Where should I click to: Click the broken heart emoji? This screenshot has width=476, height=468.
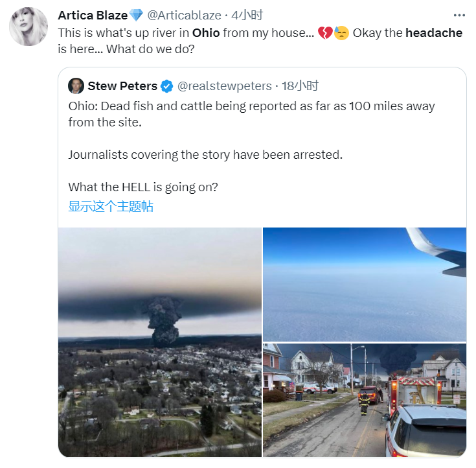pos(324,32)
